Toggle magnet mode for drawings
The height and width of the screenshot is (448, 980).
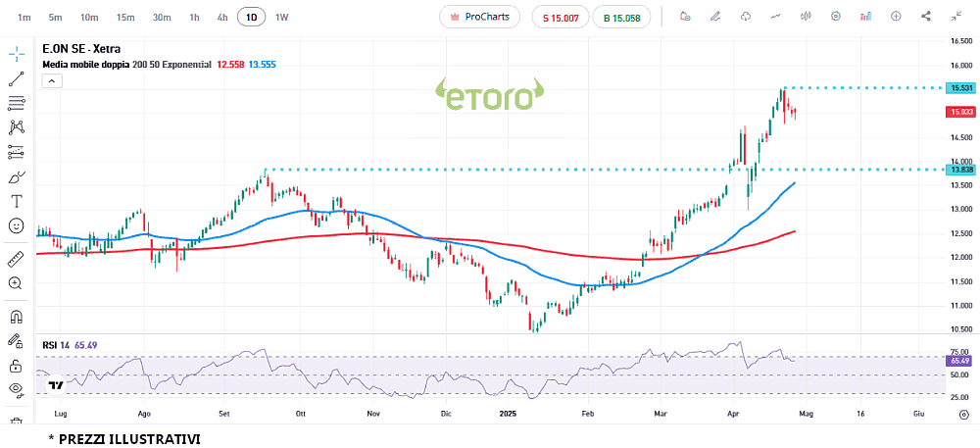point(17,317)
